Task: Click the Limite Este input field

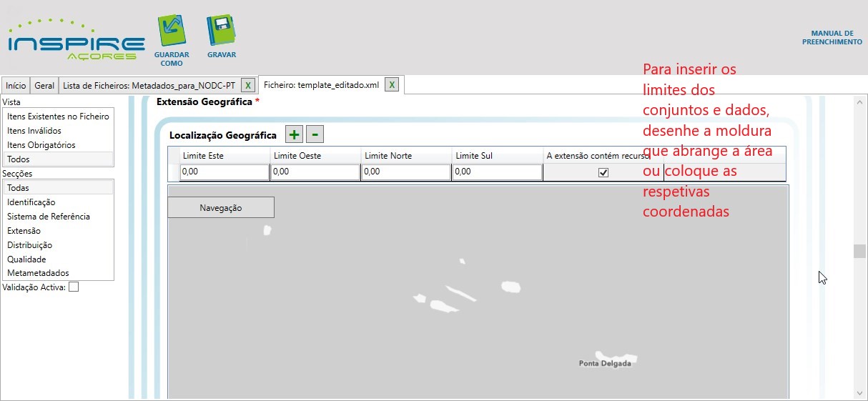Action: (224, 172)
